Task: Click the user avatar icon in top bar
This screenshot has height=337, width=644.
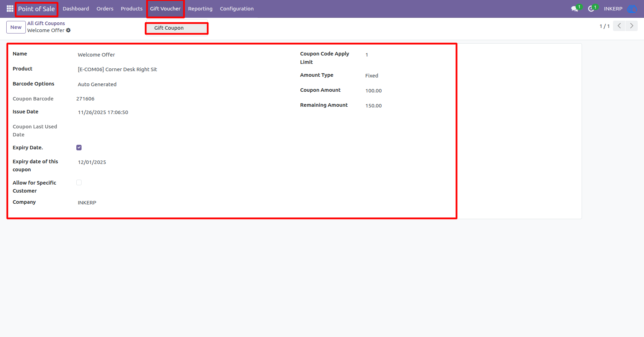Action: click(x=632, y=9)
